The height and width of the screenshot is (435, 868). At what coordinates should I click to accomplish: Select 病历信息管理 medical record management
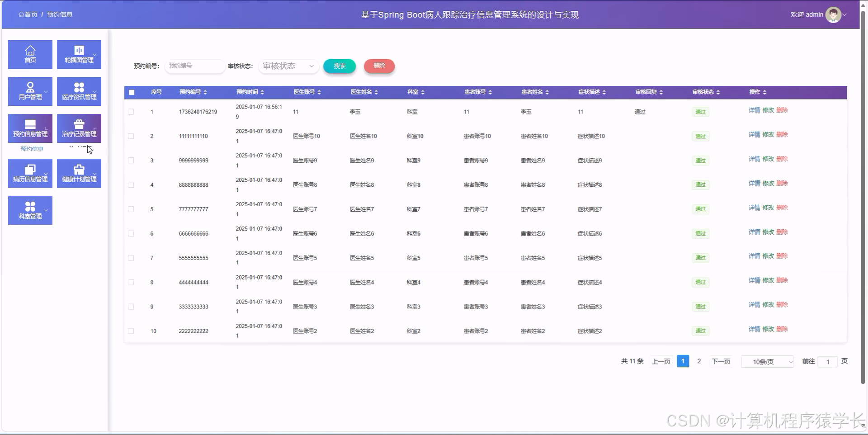coord(30,173)
